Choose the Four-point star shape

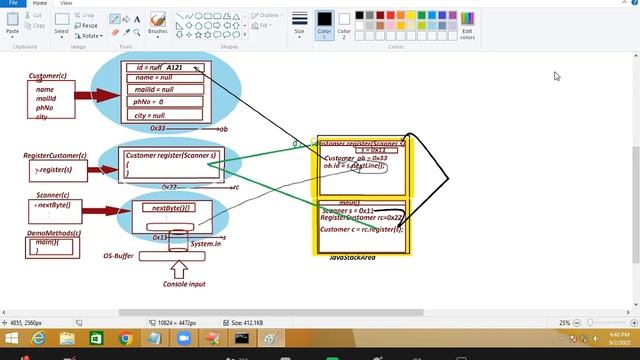[189, 35]
